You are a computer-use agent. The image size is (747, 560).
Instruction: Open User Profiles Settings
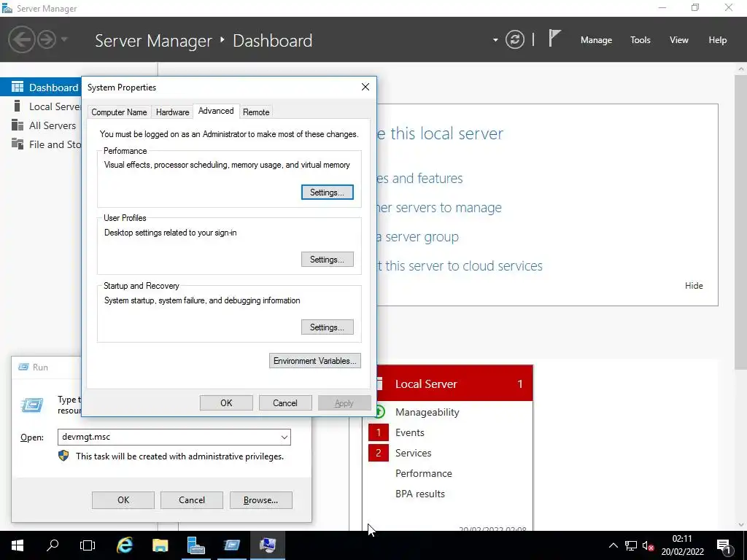coord(328,260)
